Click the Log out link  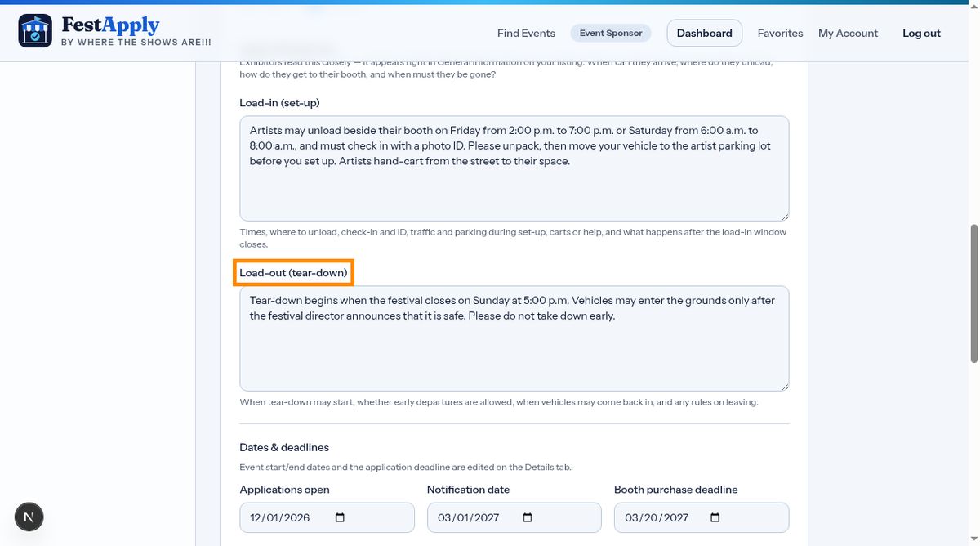coord(921,34)
